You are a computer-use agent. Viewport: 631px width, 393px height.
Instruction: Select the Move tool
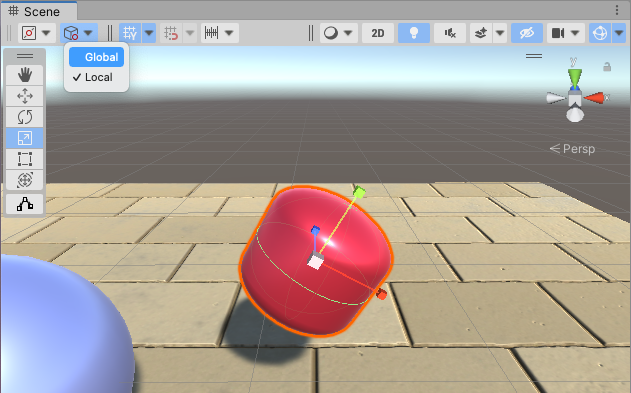tap(25, 96)
